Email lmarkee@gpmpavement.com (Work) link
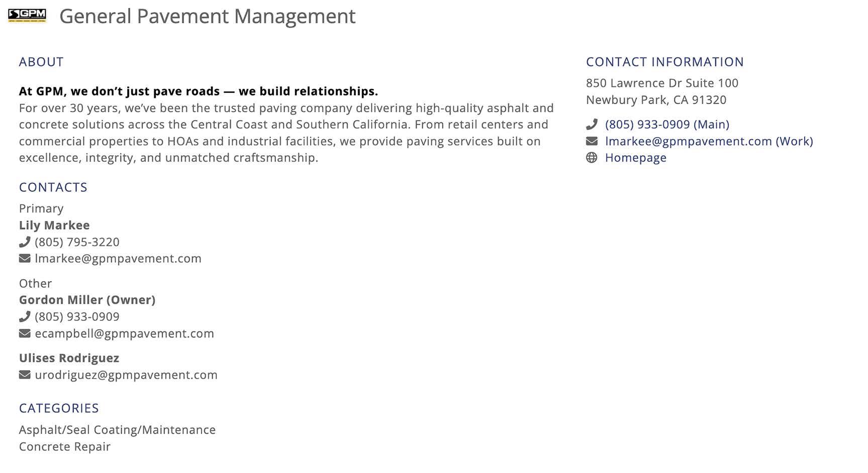Screen dimensions: 868x473 click(x=709, y=141)
